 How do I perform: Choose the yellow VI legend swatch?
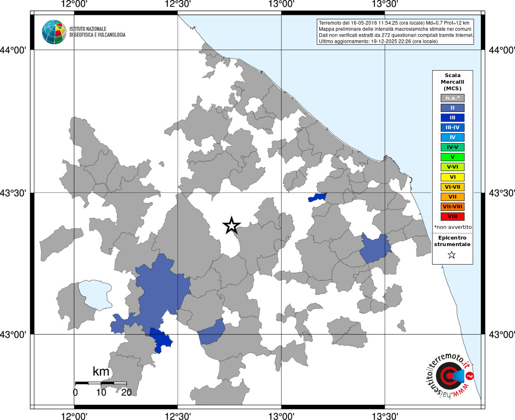click(x=452, y=177)
